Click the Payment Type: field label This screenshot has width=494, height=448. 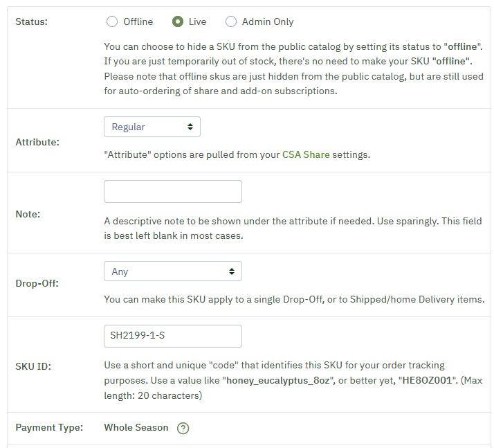pos(49,427)
